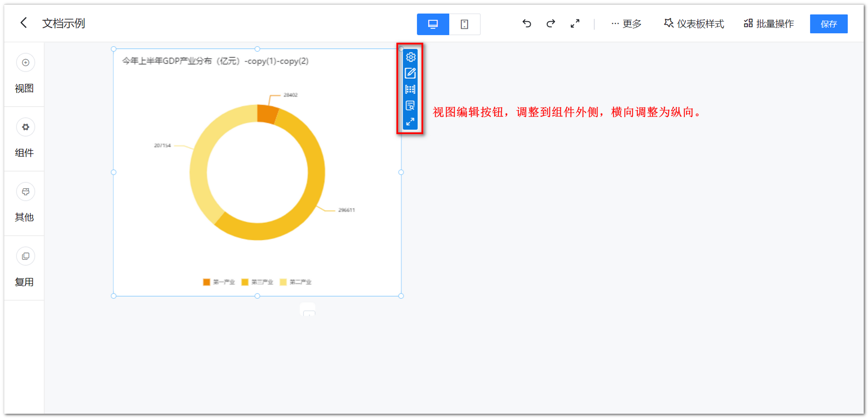Redo the last undone action
This screenshot has width=868, height=418.
coord(551,23)
